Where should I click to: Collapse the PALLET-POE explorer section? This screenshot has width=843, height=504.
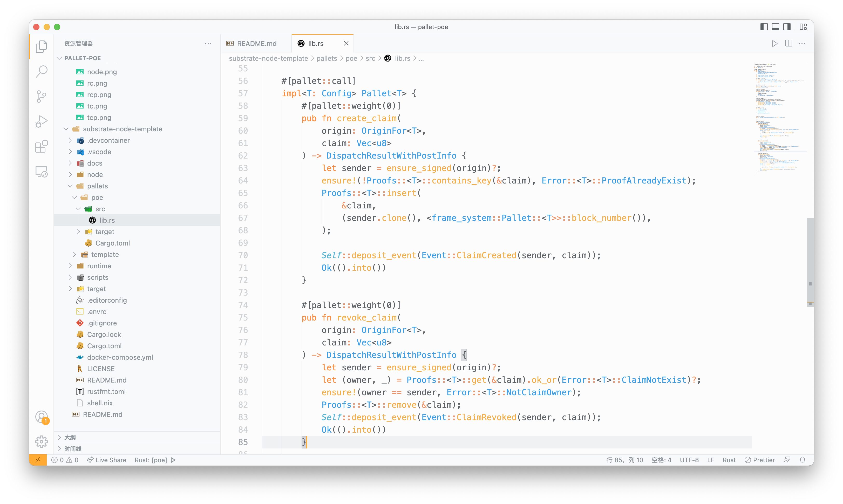click(137, 58)
